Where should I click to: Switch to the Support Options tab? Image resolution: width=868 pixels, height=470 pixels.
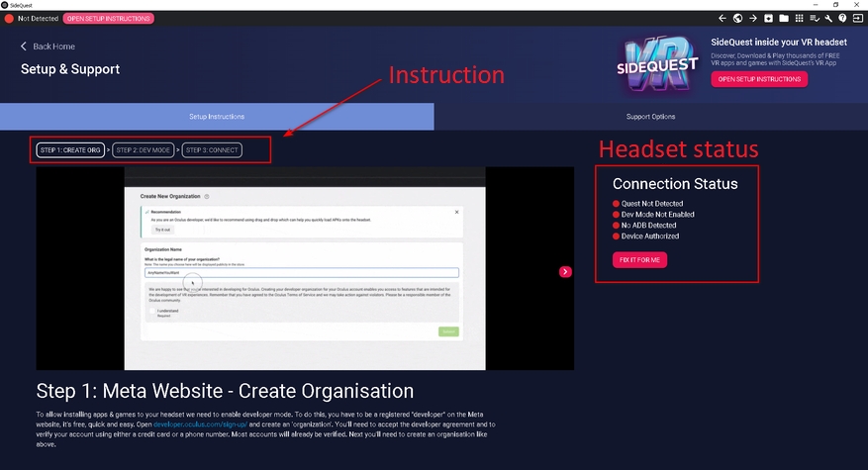[650, 117]
